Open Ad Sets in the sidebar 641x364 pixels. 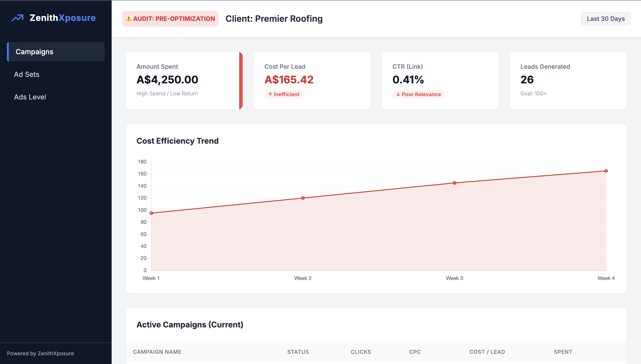27,74
